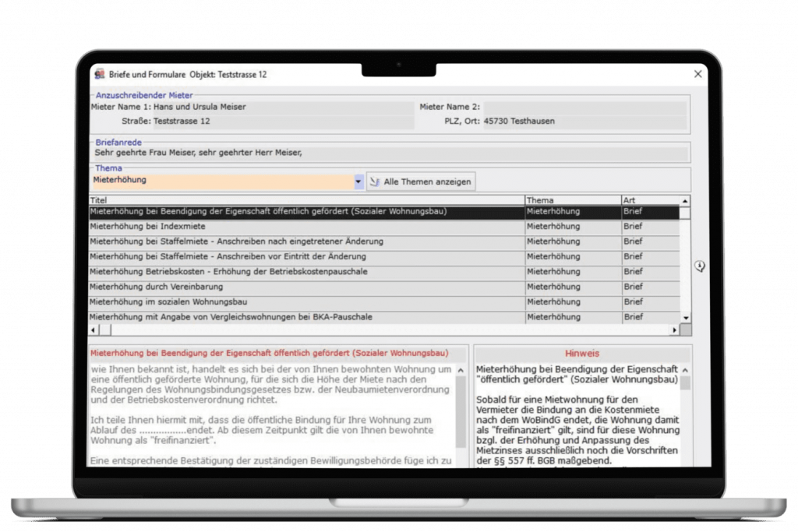Select row Mieterhöhung bei Indexmiete
This screenshot has width=798, height=532.
pyautogui.click(x=384, y=227)
